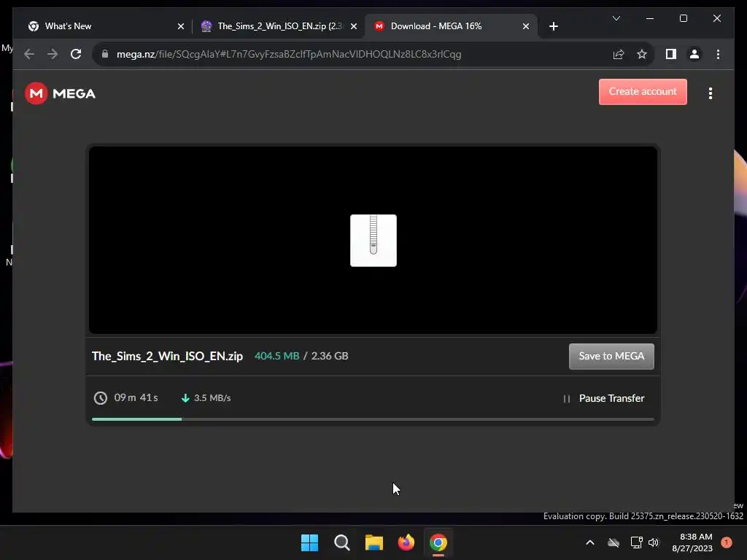Click the green download speed arrow
The height and width of the screenshot is (560, 747).
[185, 398]
